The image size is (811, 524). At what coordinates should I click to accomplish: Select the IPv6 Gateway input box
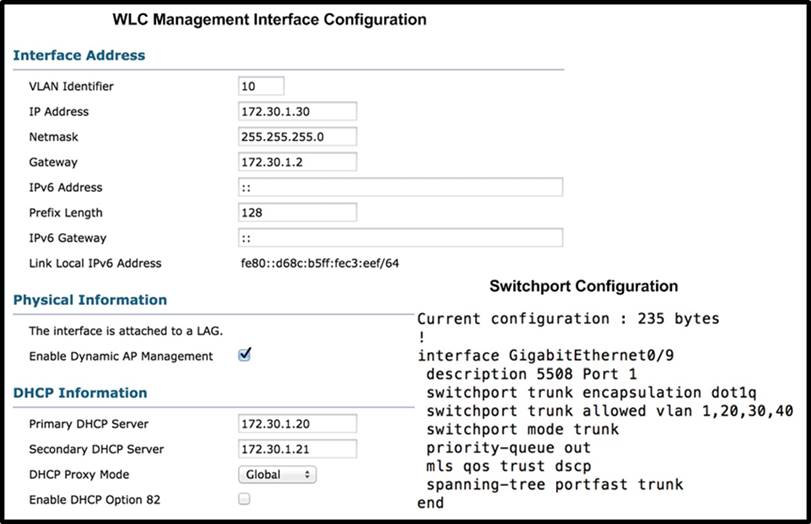click(x=400, y=238)
